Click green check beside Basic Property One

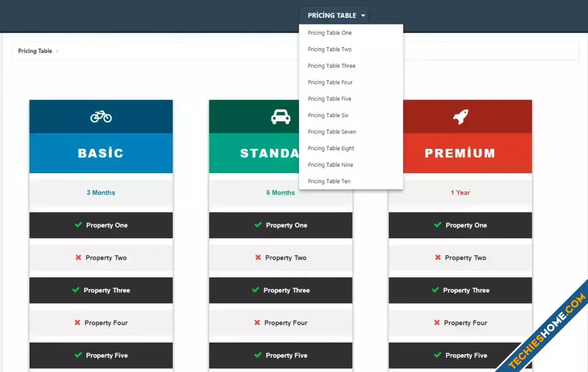(x=79, y=225)
